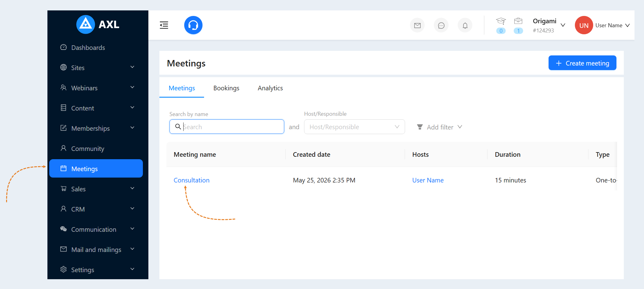Click the Settings gear icon
This screenshot has height=289, width=644.
64,269
